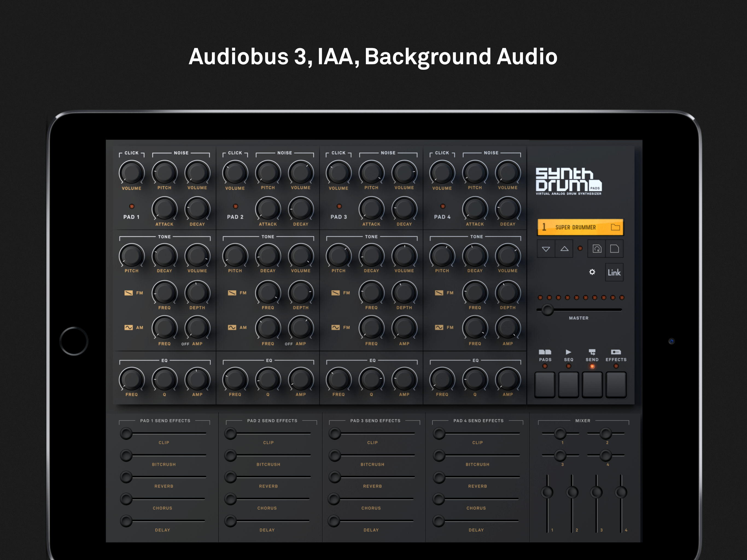Select Pad 1 FM sawtooth waveform icon

pos(128,293)
